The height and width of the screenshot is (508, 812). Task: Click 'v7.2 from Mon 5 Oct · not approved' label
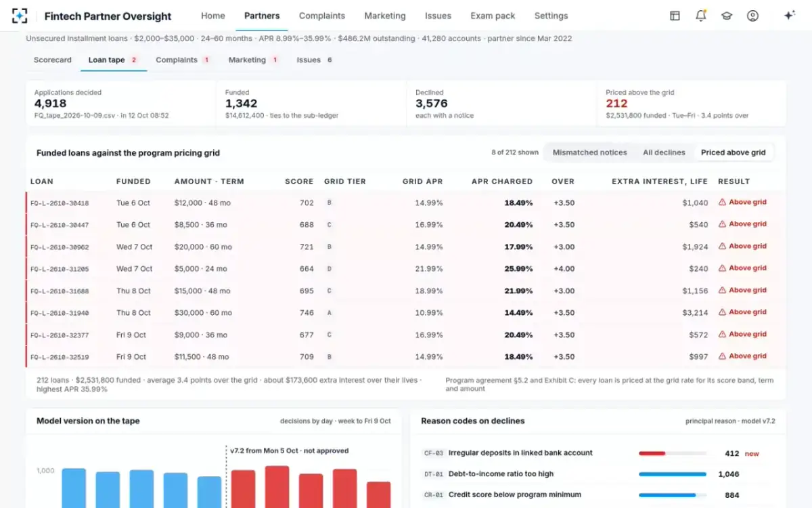click(x=290, y=450)
